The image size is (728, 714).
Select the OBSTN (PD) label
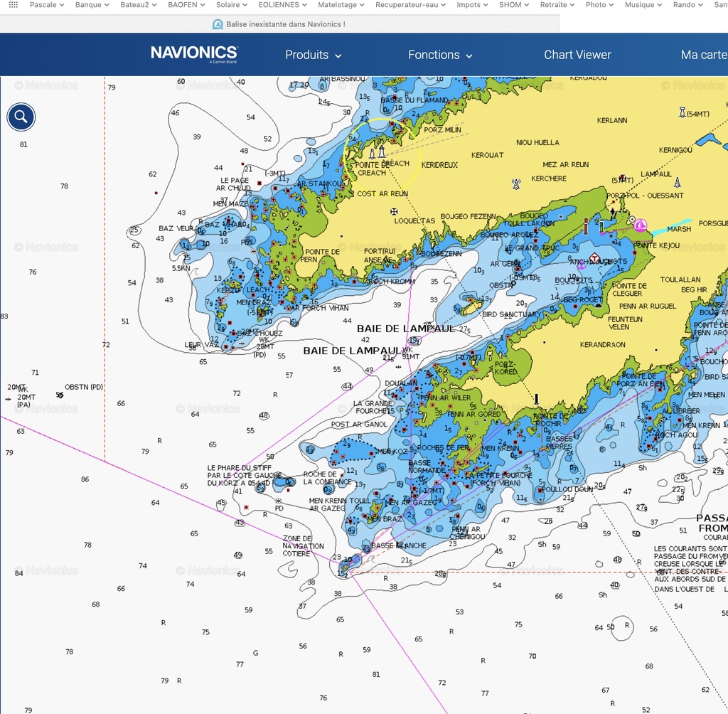(84, 387)
